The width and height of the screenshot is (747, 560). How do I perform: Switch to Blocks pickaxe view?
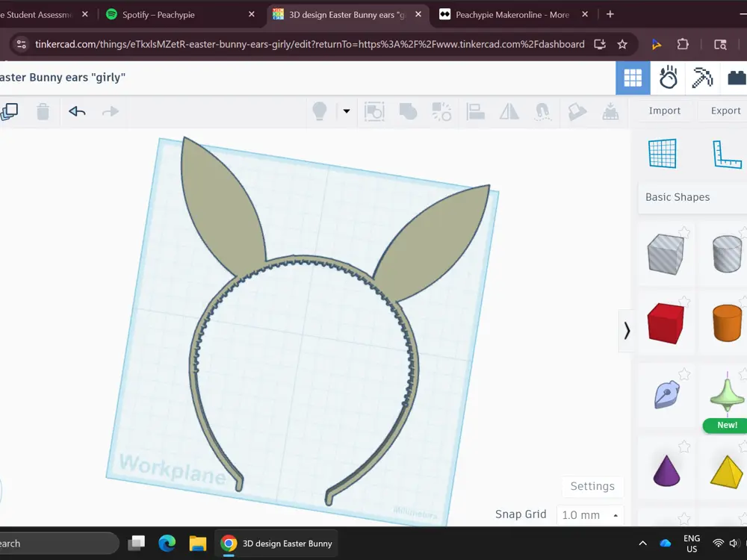(702, 78)
